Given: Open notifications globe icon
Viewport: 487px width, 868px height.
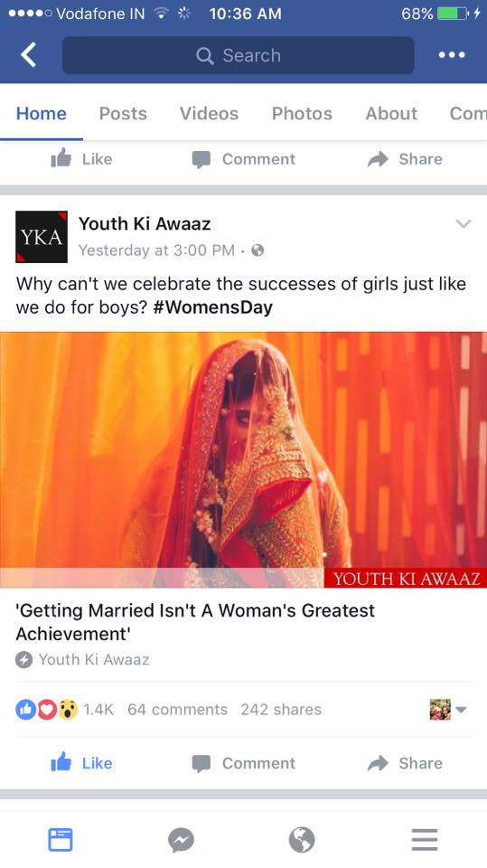Looking at the screenshot, I should 302,840.
